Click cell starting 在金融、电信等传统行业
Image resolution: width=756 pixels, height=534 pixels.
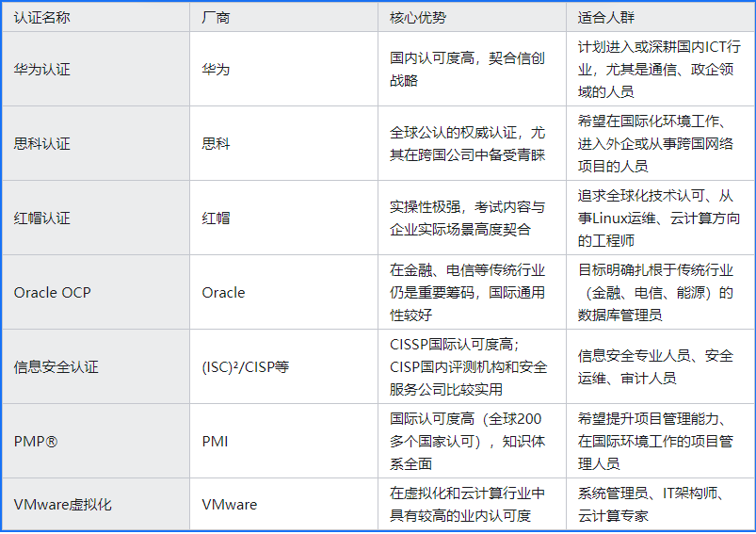click(x=472, y=292)
